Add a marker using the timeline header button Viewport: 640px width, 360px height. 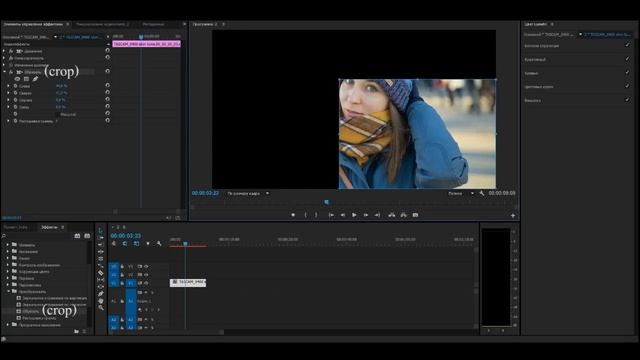pyautogui.click(x=148, y=244)
